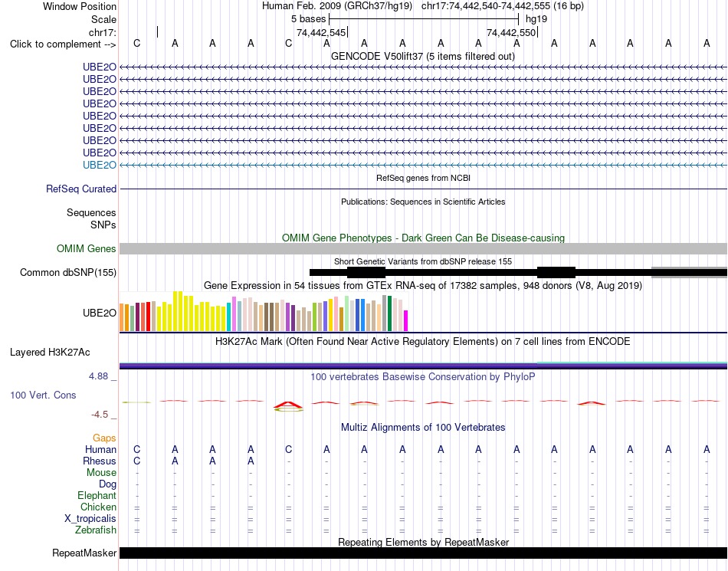Screen dimensions: 728x571
Task: Open '100 vertebrates Basewise Conservation by PhyloP' title
Action: (423, 376)
